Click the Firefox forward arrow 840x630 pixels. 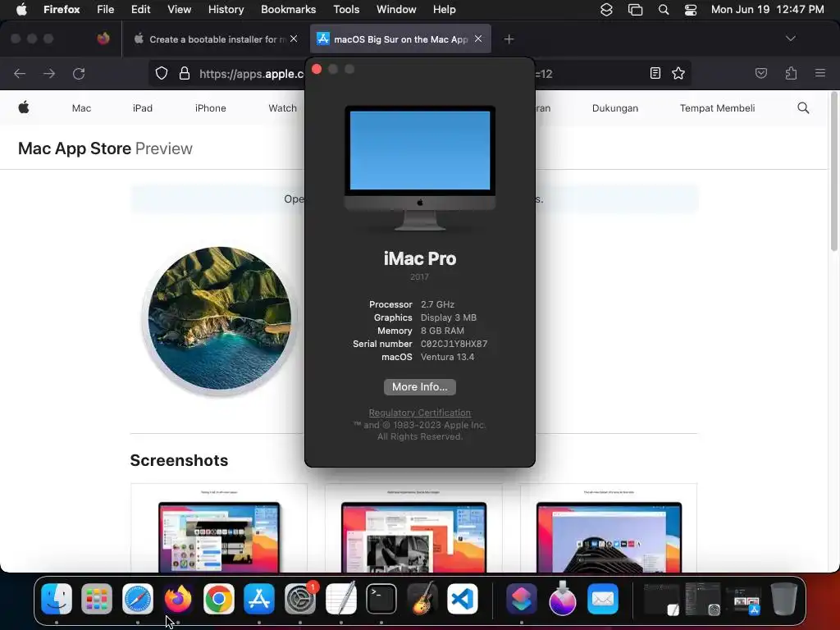tap(49, 73)
